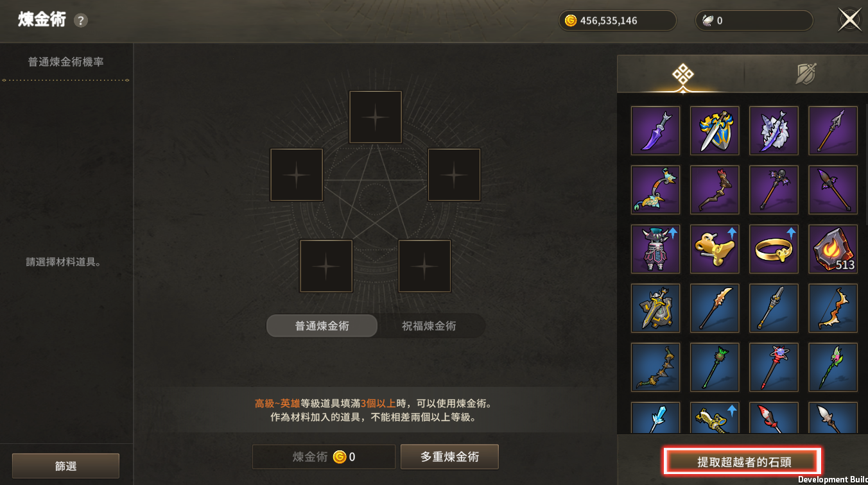Click the top material slot of the pentagram
868x485 pixels.
(x=376, y=117)
